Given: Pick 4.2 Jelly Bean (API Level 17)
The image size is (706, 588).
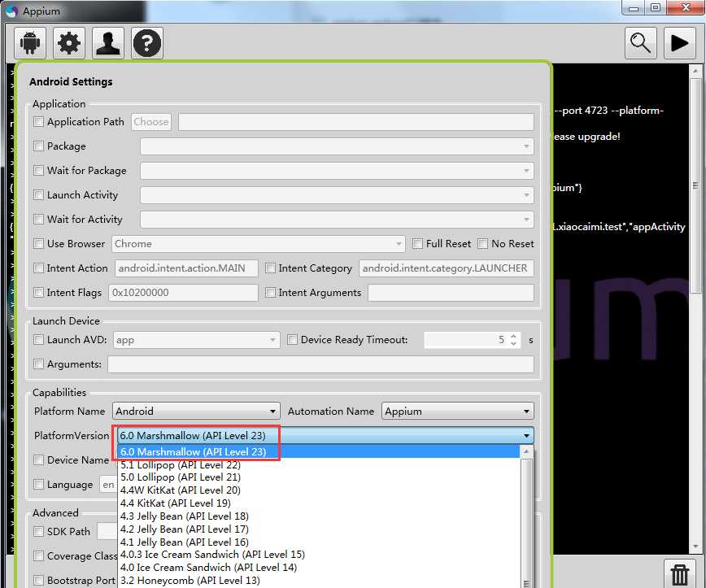Looking at the screenshot, I should (x=319, y=529).
